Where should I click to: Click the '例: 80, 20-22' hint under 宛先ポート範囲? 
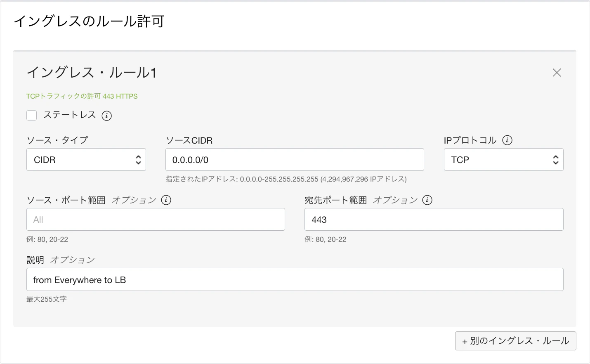[x=326, y=239]
